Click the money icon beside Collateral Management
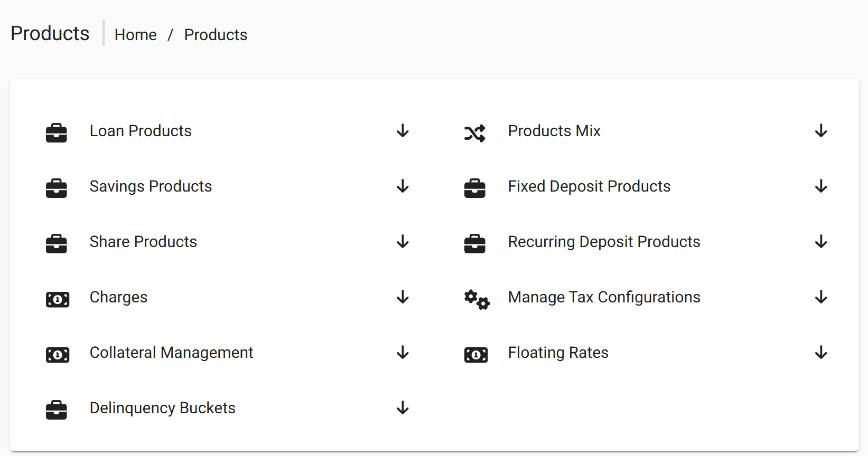Image resolution: width=868 pixels, height=456 pixels. coord(58,355)
